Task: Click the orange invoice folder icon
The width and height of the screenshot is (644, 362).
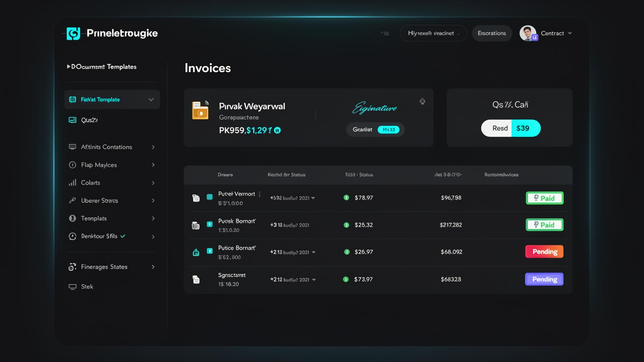Action: (x=200, y=111)
